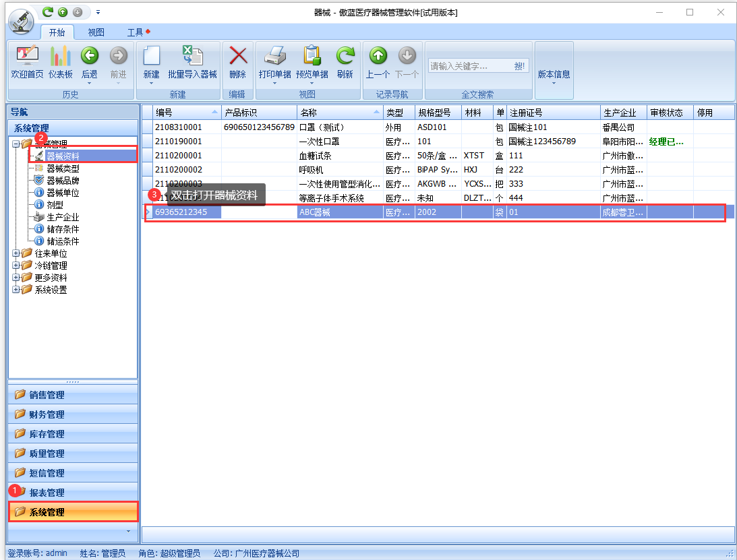Switch to the 开始 ribbon tab
Screen dimensions: 737x560
(57, 32)
